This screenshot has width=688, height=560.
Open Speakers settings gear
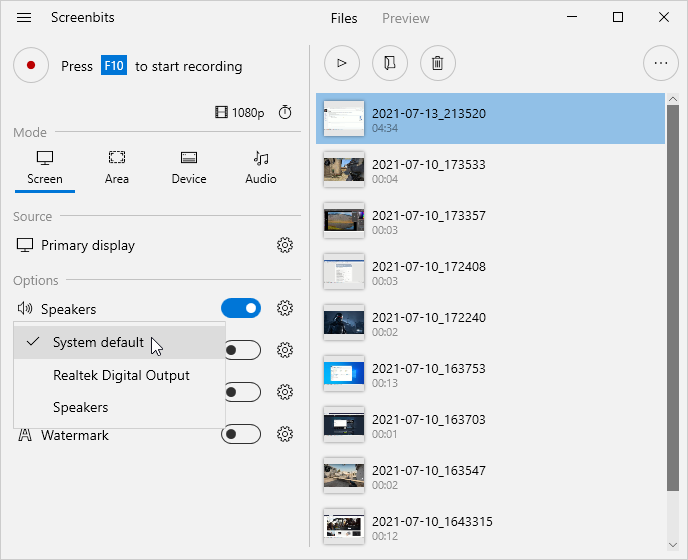click(x=285, y=308)
